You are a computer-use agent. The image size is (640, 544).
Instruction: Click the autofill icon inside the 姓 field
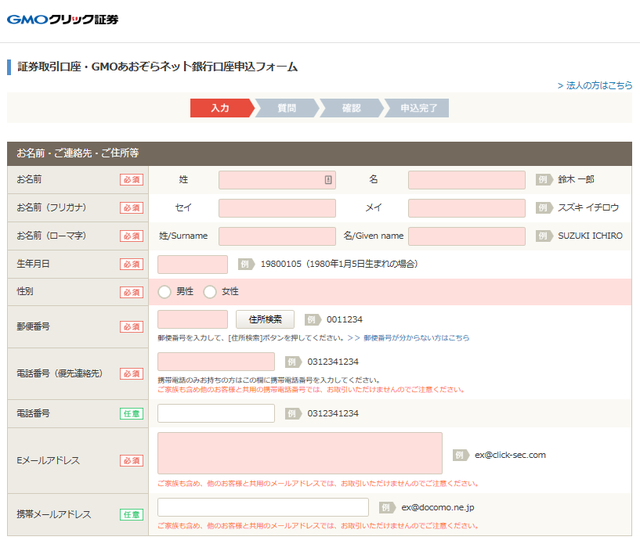coord(328,180)
